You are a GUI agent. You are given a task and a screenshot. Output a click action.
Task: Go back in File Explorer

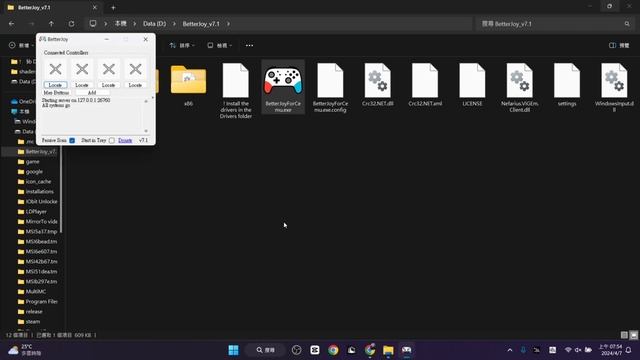pyautogui.click(x=11, y=24)
